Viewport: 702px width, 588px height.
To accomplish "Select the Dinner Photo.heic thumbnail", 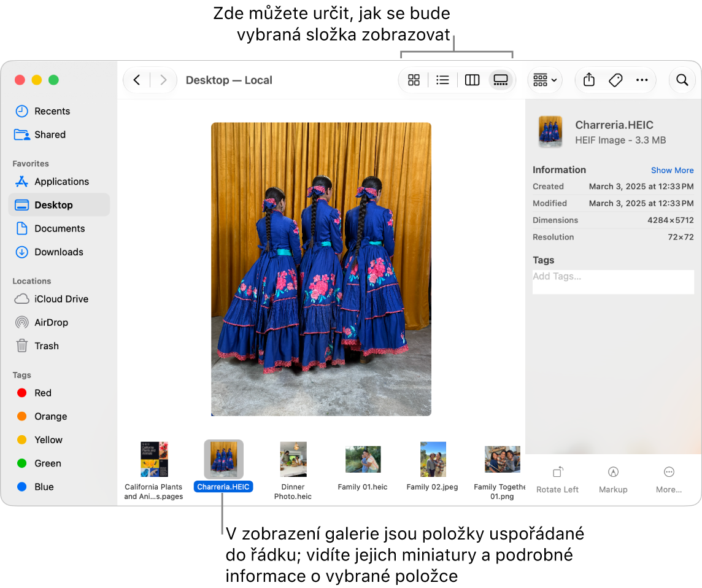I will 293,459.
